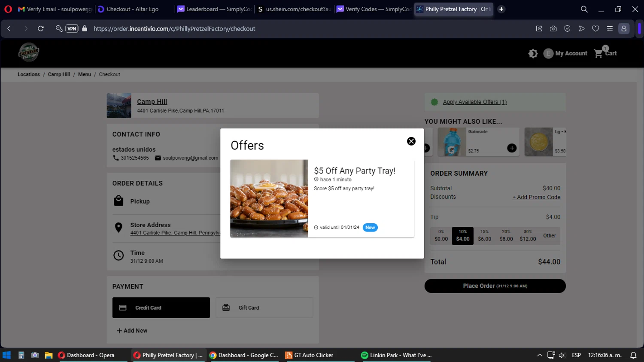Viewport: 644px width, 362px height.
Task: Go to Camp Hill breadcrumb
Action: click(x=59, y=74)
